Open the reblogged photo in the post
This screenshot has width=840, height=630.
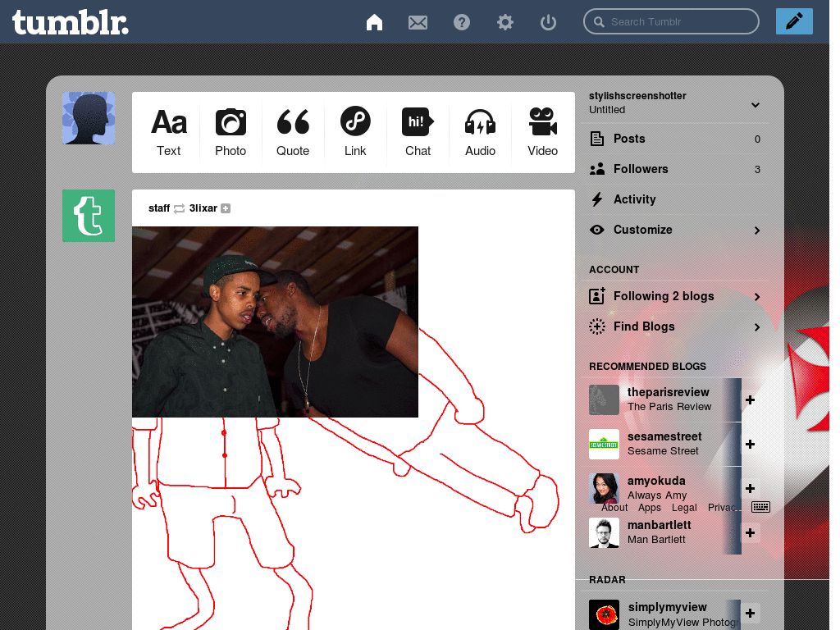tap(275, 322)
